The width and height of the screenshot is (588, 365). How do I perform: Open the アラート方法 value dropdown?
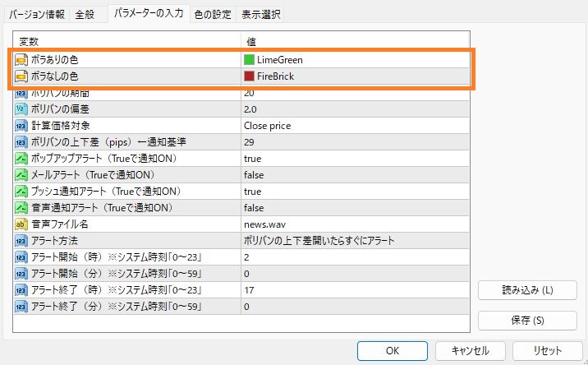pyautogui.click(x=320, y=241)
